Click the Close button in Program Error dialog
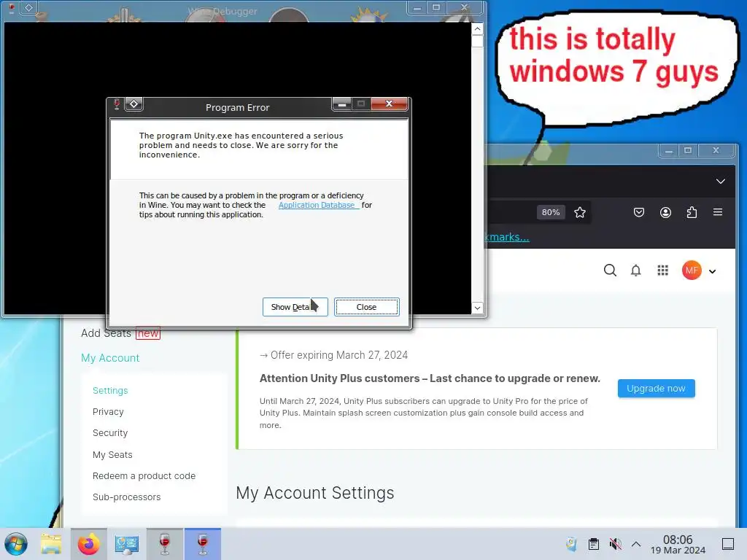The height and width of the screenshot is (560, 747). coord(366,307)
